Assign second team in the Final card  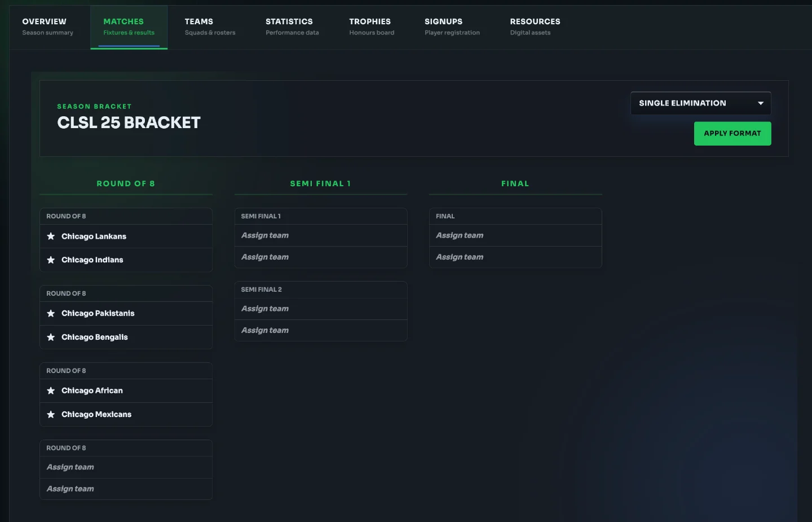pyautogui.click(x=515, y=257)
